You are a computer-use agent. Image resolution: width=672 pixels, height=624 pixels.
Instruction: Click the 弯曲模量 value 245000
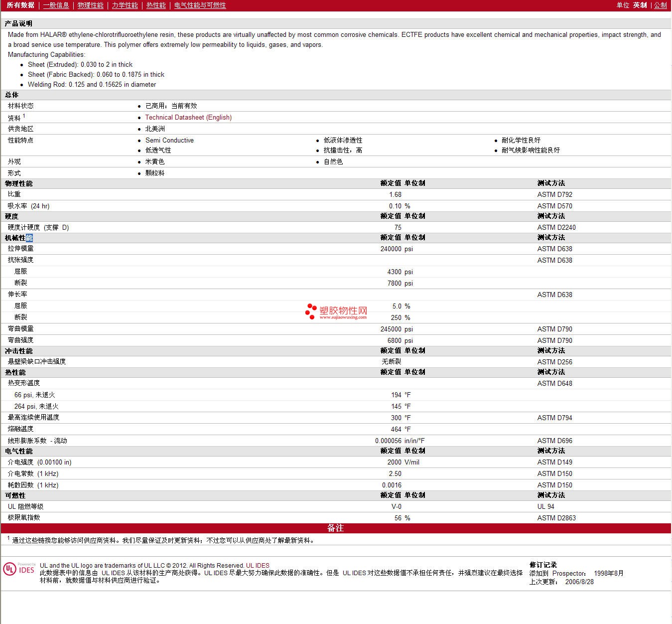pos(391,329)
